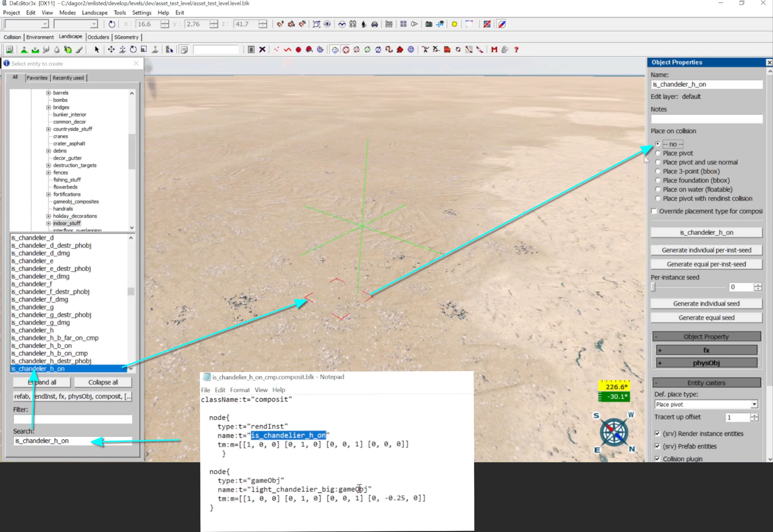Click the red M toolbar icon
Screen dimensions: 773x532
tap(494, 50)
